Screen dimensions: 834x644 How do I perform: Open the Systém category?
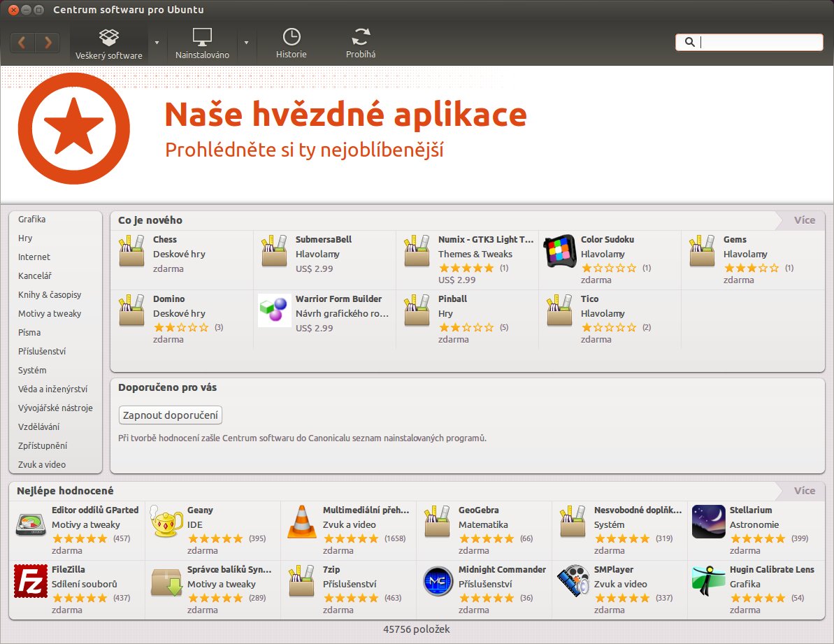32,370
